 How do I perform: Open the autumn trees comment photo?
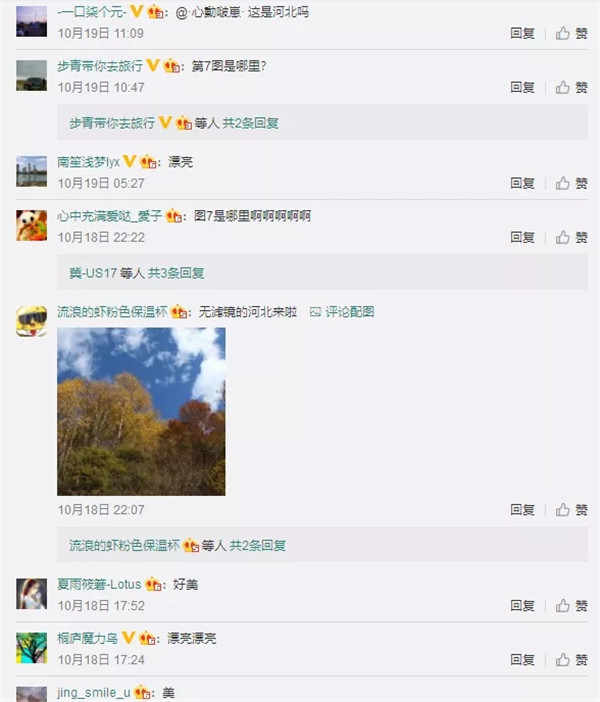pos(141,411)
